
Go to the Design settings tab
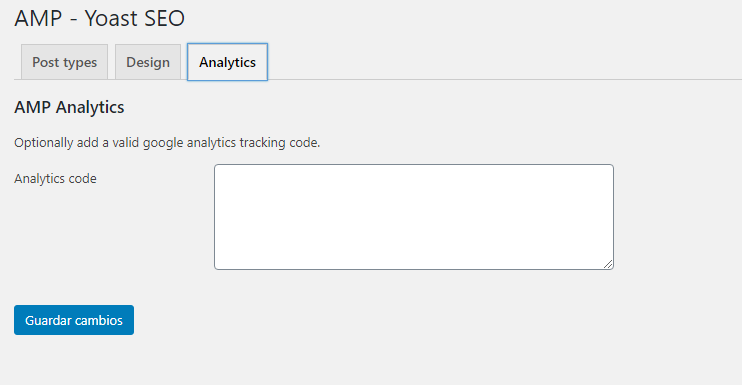[x=148, y=62]
